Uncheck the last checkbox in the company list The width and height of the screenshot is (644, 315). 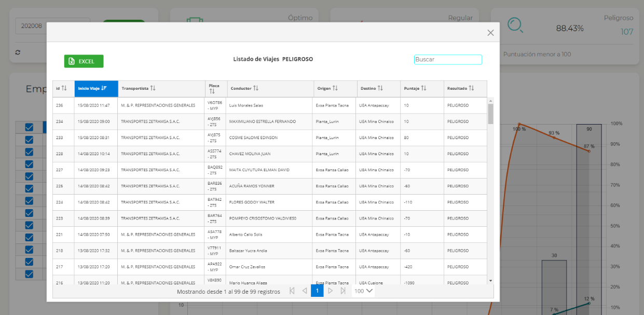(x=29, y=274)
